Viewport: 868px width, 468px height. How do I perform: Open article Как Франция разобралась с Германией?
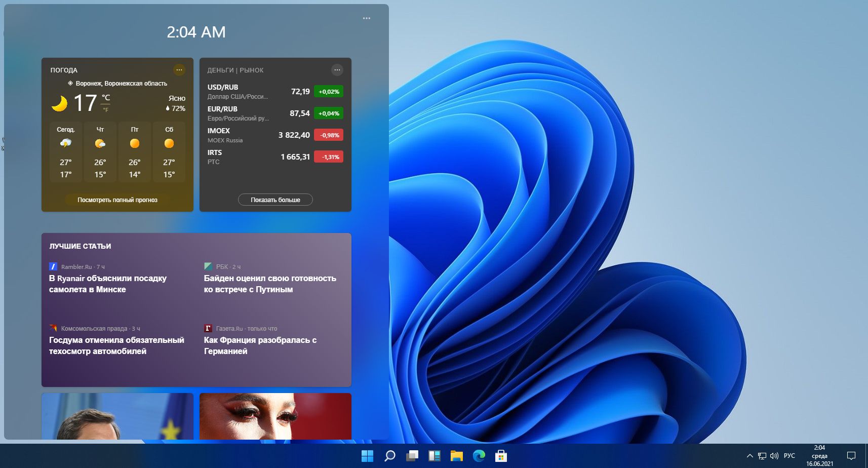point(260,345)
